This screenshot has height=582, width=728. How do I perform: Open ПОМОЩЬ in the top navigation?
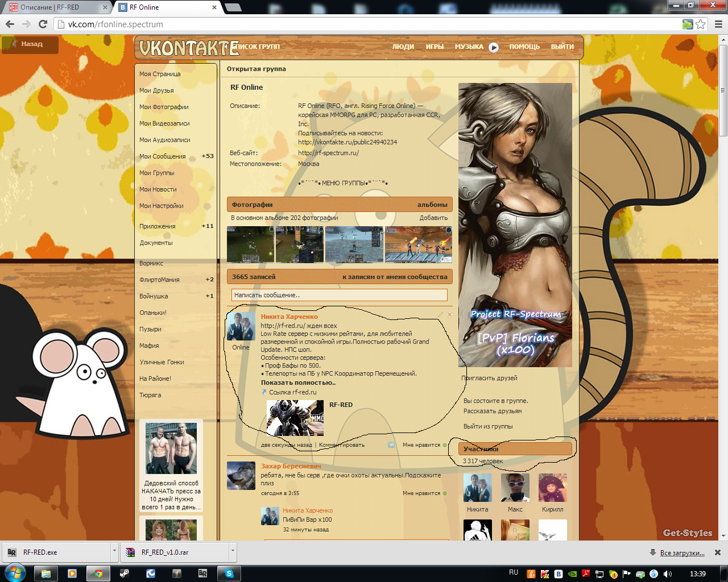[524, 47]
